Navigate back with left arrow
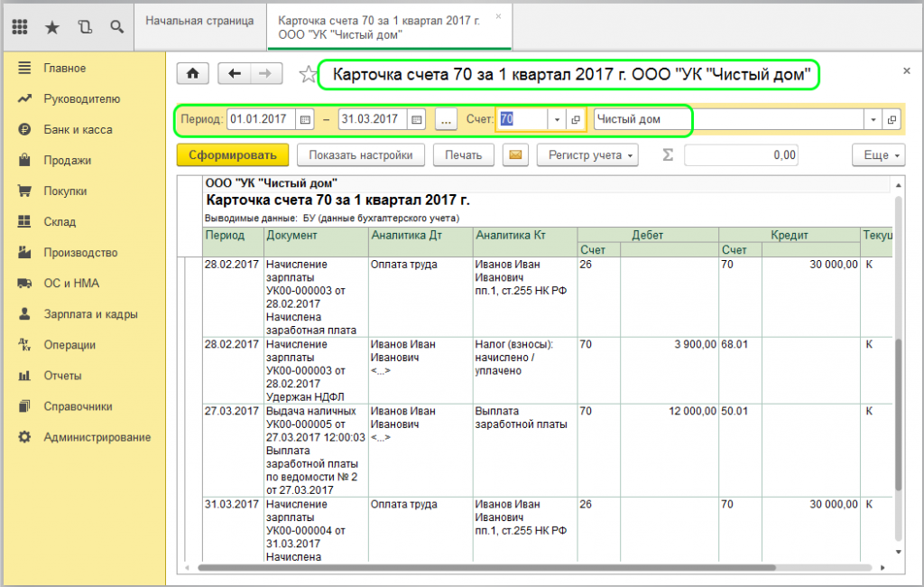 (x=234, y=74)
